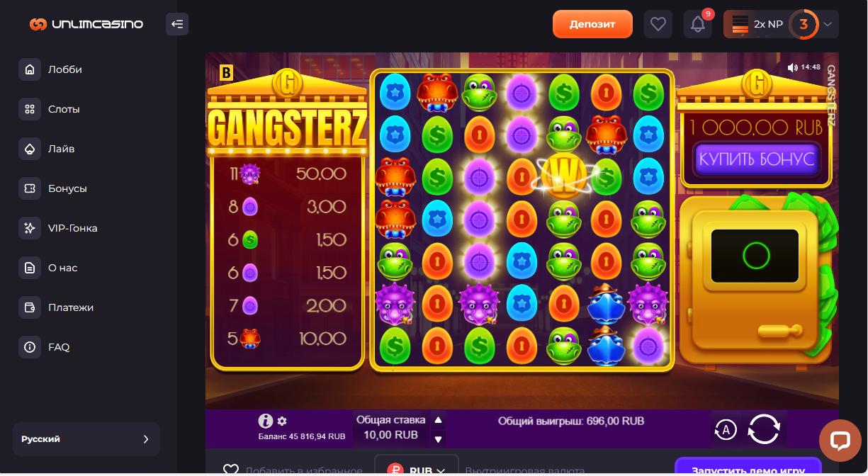Viewport: 868px width, 476px height.
Task: Mute the game sound speaker icon
Action: pyautogui.click(x=793, y=67)
